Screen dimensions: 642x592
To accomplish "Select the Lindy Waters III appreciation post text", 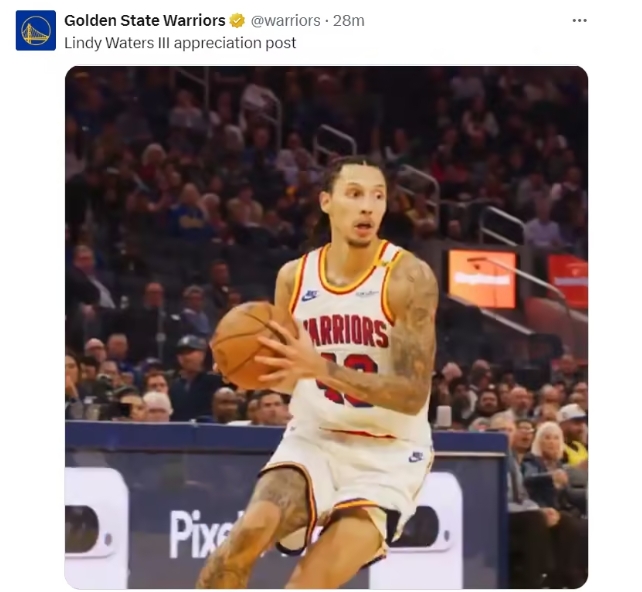I will click(x=180, y=43).
